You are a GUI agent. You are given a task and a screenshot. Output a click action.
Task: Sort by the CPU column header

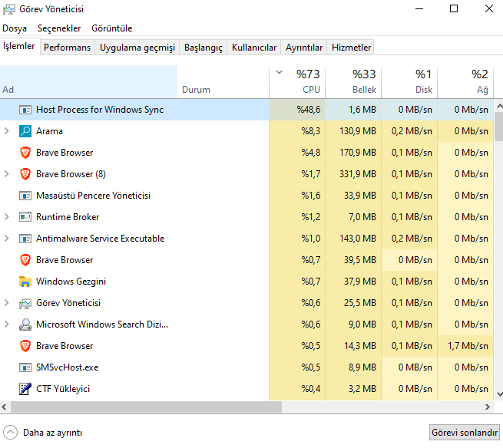click(x=297, y=82)
